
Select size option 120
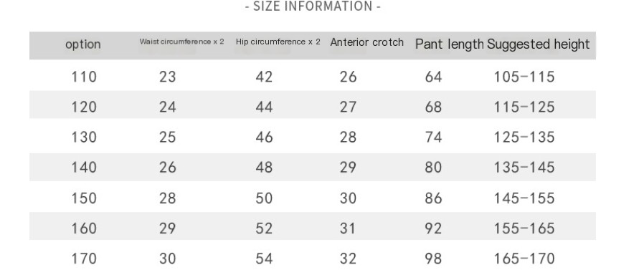(84, 107)
